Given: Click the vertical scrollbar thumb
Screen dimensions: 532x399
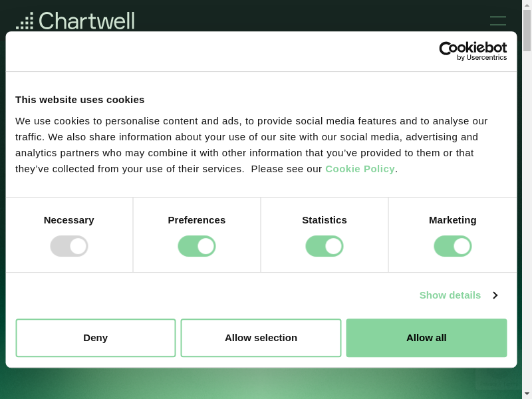Looking at the screenshot, I should [527, 31].
